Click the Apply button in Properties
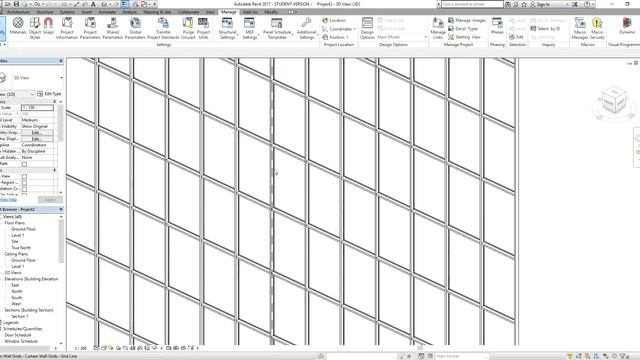This screenshot has height=360, width=640. click(50, 200)
